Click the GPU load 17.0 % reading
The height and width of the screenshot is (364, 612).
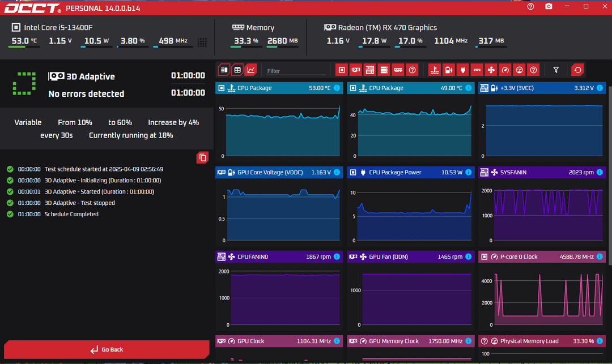tap(410, 41)
